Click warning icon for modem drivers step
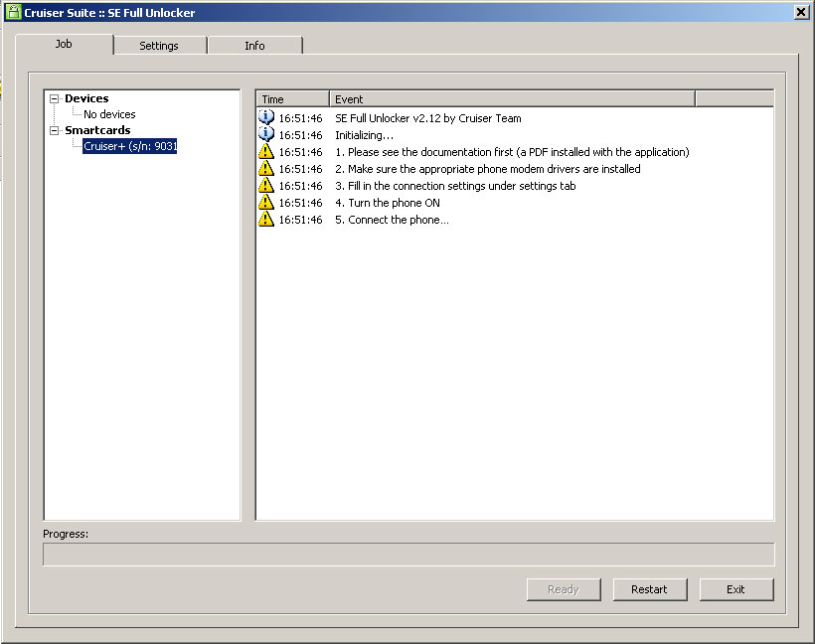815x644 pixels. tap(266, 168)
